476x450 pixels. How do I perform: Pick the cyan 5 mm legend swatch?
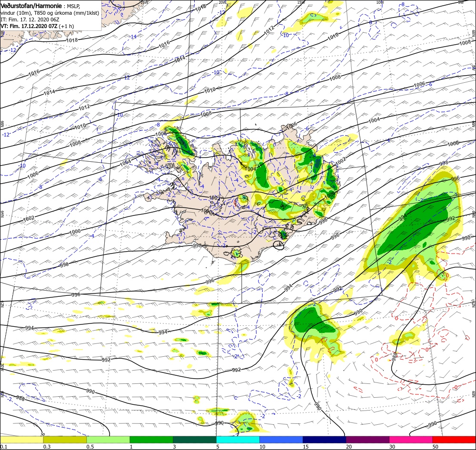238,440
